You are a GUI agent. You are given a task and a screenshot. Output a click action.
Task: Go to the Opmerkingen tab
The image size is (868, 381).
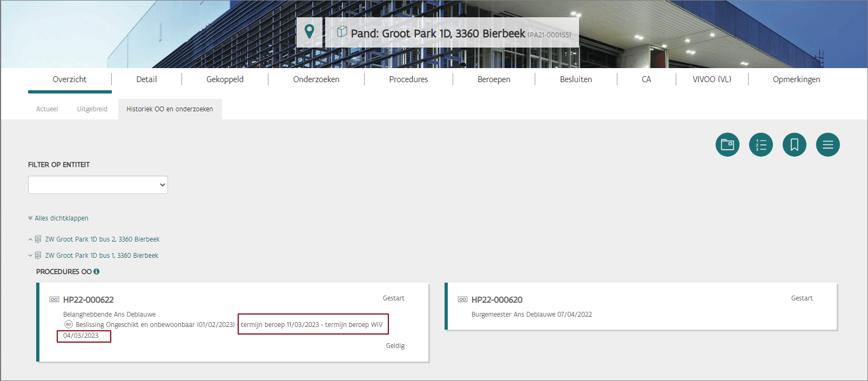[x=796, y=79]
